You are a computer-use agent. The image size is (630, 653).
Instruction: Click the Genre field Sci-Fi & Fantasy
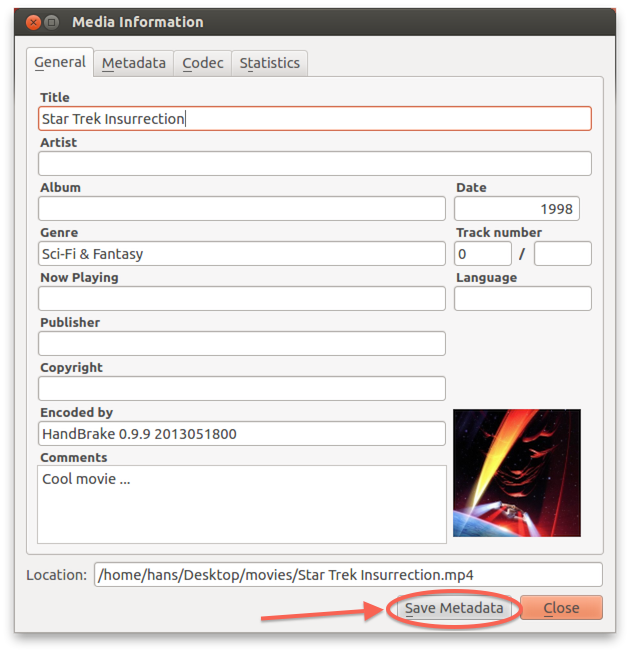[x=241, y=254]
